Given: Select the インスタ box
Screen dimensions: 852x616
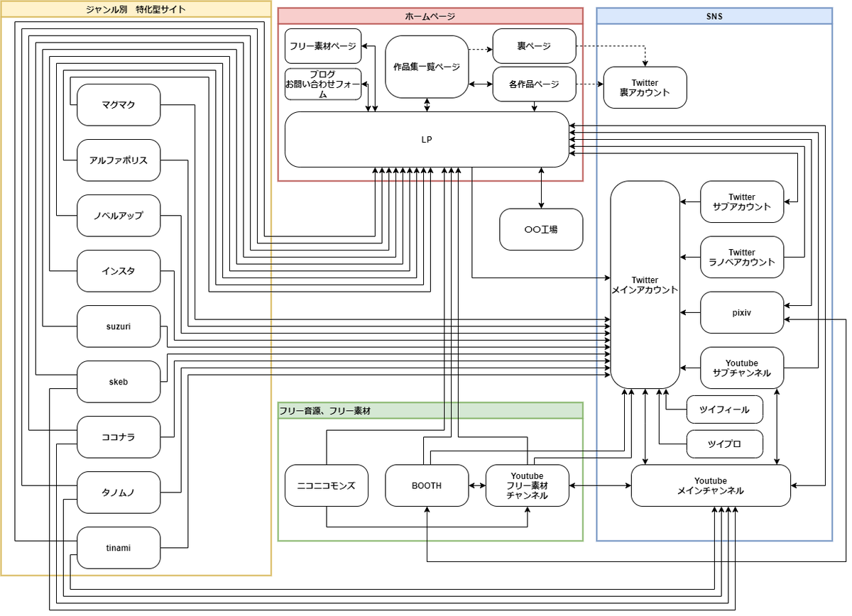Looking at the screenshot, I should tap(119, 271).
